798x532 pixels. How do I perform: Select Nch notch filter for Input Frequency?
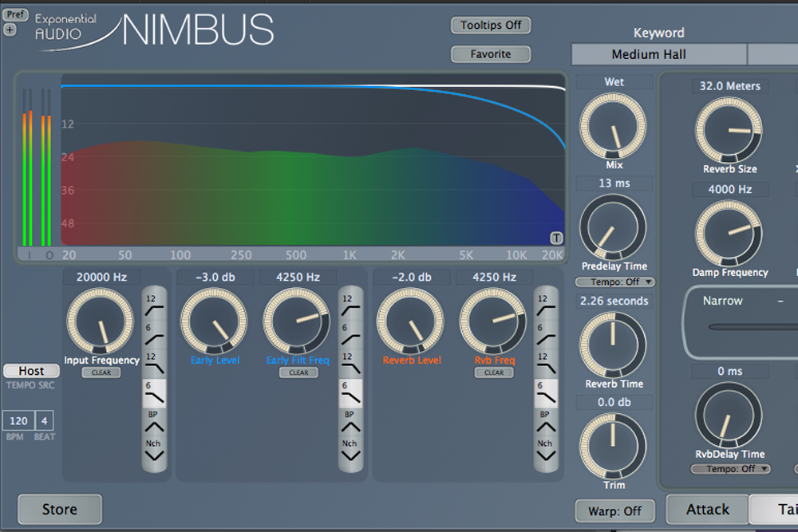(x=154, y=451)
